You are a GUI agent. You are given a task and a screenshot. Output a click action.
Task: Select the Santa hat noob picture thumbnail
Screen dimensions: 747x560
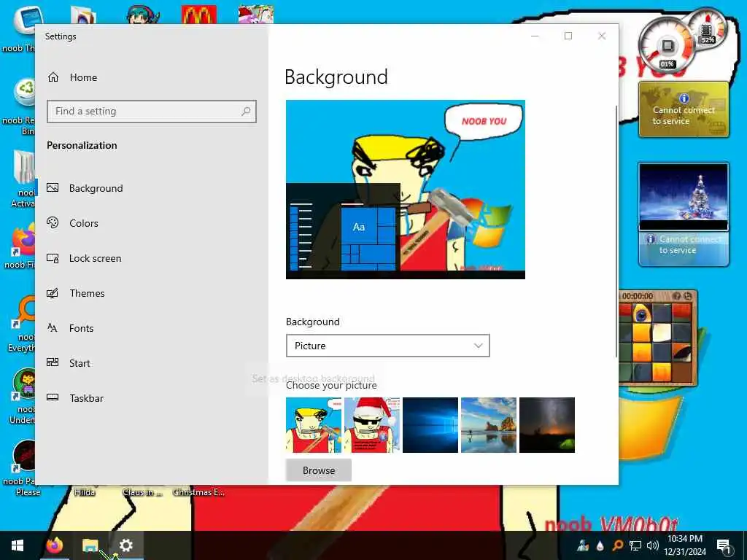tap(372, 425)
